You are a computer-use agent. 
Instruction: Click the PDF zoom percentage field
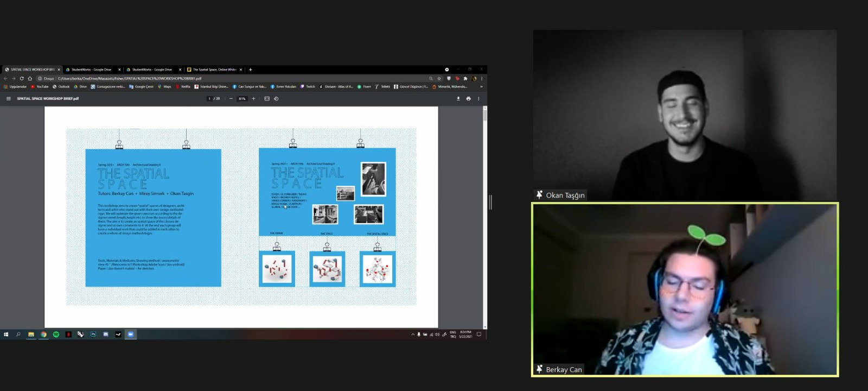click(x=242, y=99)
